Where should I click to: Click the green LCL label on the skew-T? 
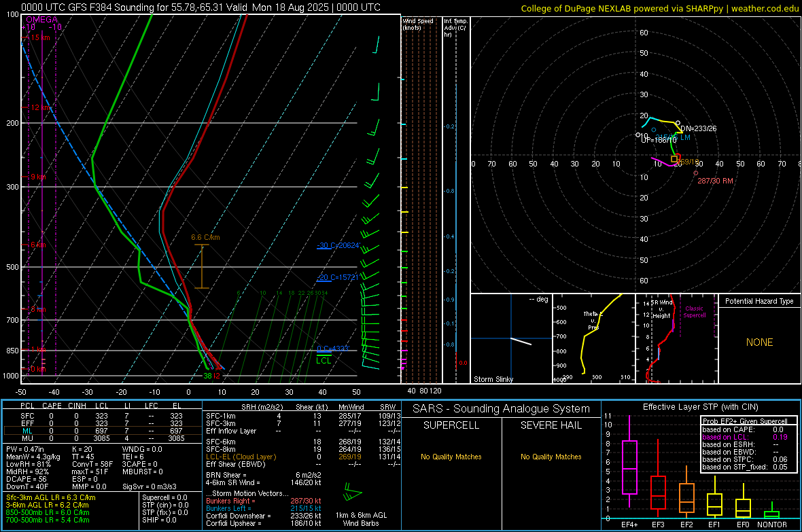click(324, 361)
